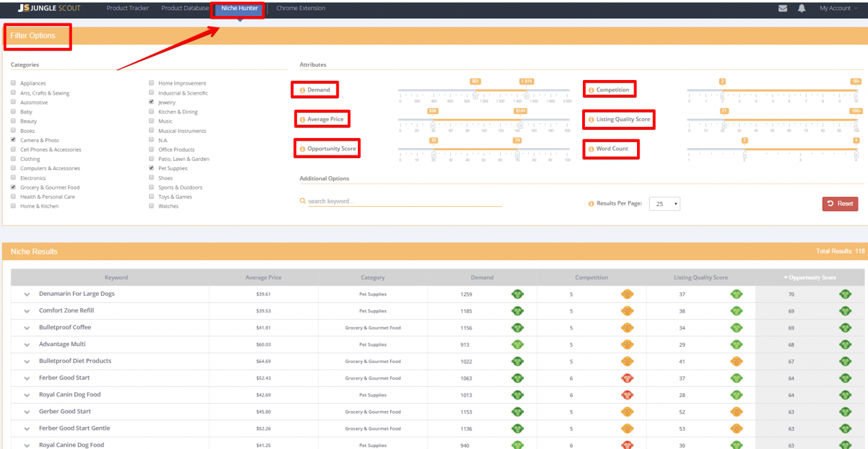Expand the Bulletproof Coffee row
868x449 pixels.
coord(27,328)
